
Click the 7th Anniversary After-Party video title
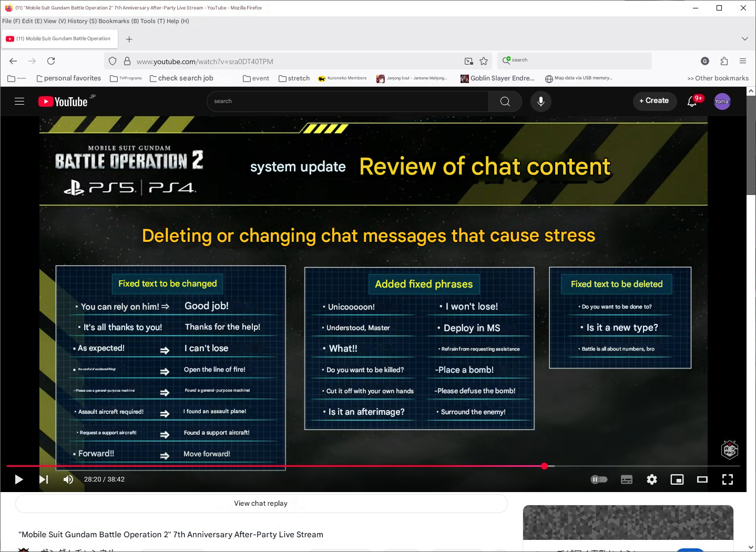[171, 535]
